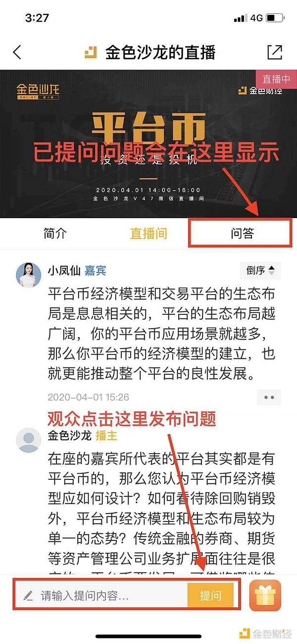The image size is (297, 644).
Task: Open the 问答 tab
Action: [243, 234]
